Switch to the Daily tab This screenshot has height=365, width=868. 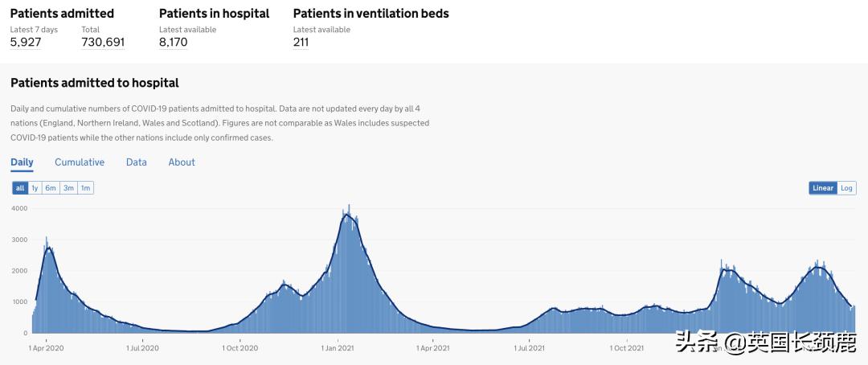22,162
